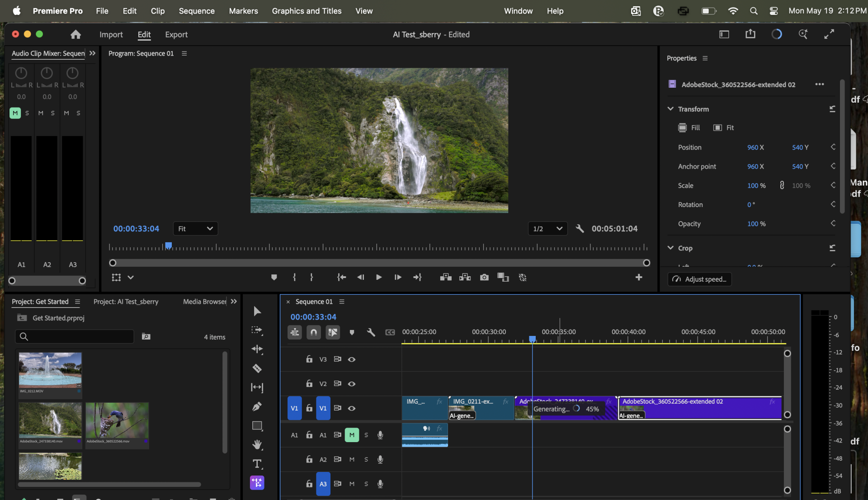The width and height of the screenshot is (868, 500).
Task: Open the 1/2 playback resolution dropdown
Action: pyautogui.click(x=547, y=228)
